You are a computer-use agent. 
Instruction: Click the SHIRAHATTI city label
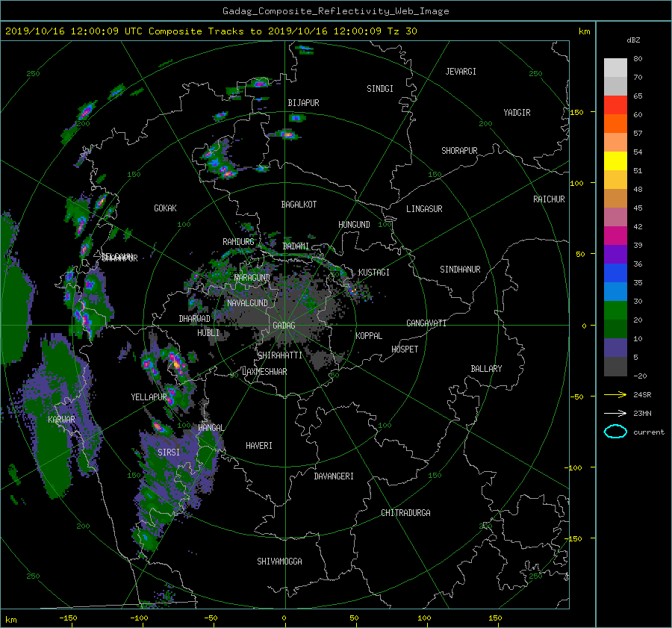(x=280, y=355)
